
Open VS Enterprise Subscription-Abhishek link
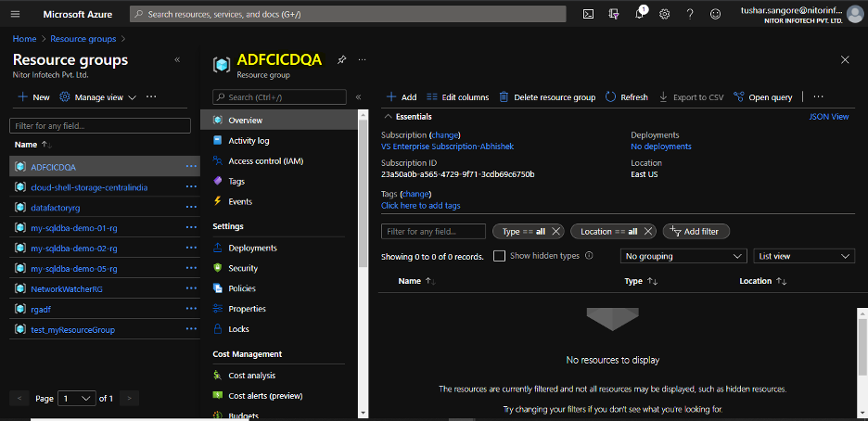(x=447, y=147)
